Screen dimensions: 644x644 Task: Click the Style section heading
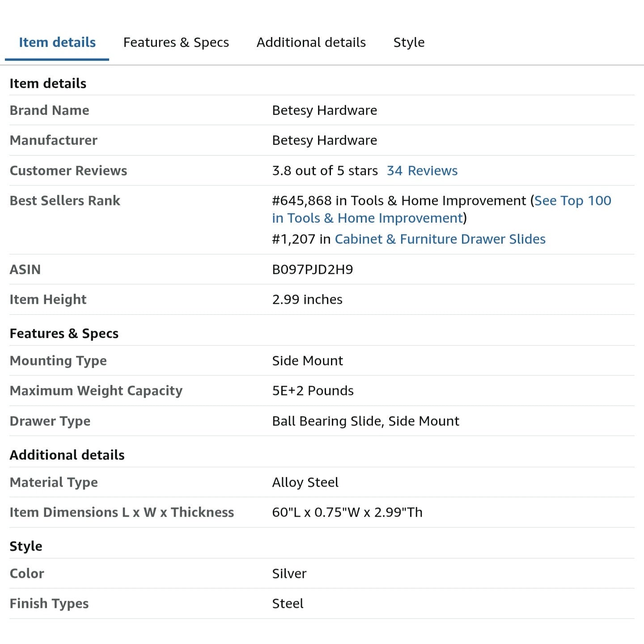tap(26, 547)
